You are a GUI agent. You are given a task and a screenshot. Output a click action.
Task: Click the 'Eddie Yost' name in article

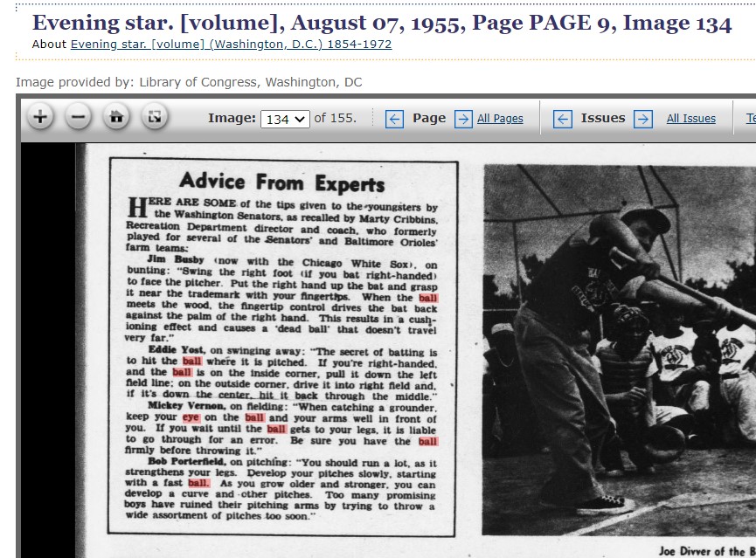pos(177,350)
